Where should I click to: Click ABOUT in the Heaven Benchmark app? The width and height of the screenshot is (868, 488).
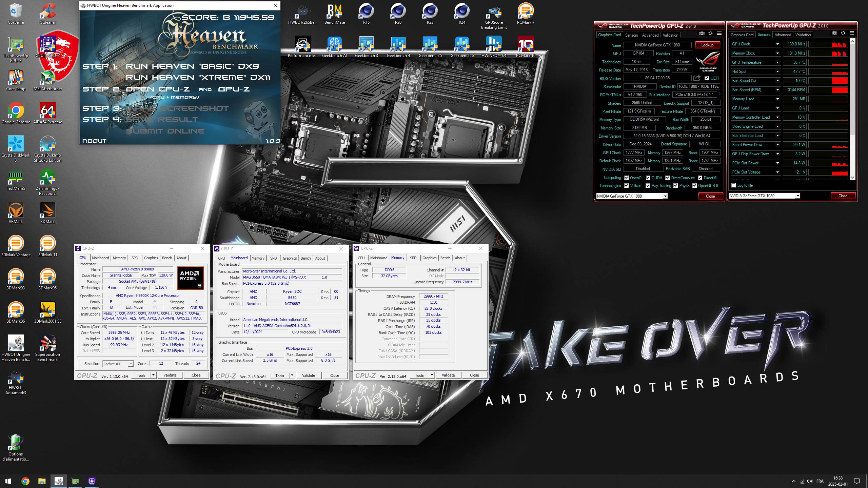94,141
